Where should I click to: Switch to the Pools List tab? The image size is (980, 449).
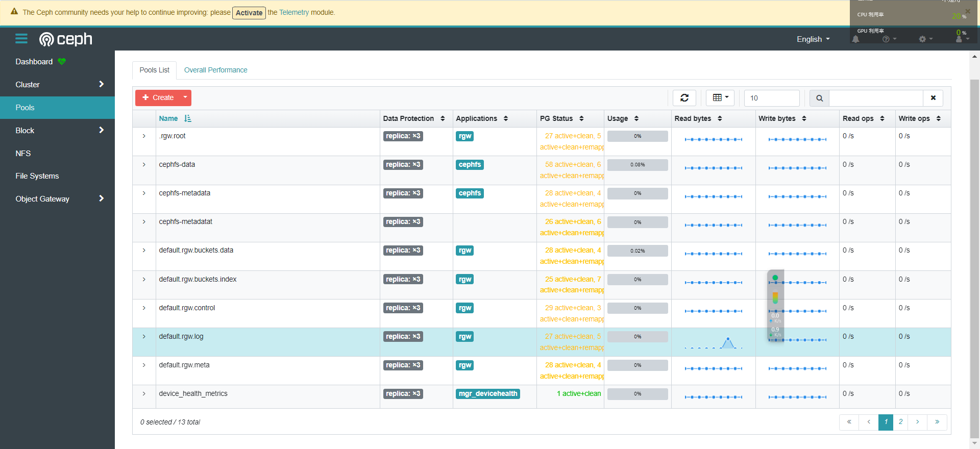pyautogui.click(x=154, y=70)
